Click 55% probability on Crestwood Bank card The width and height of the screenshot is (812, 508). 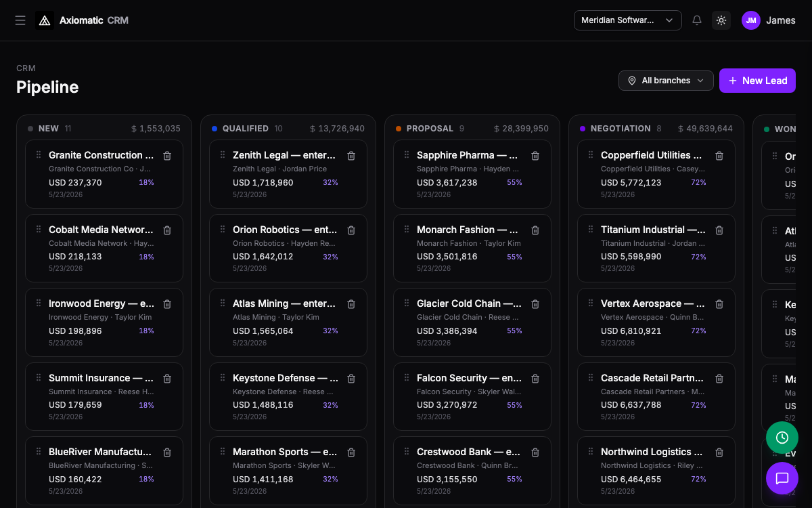[515, 479]
